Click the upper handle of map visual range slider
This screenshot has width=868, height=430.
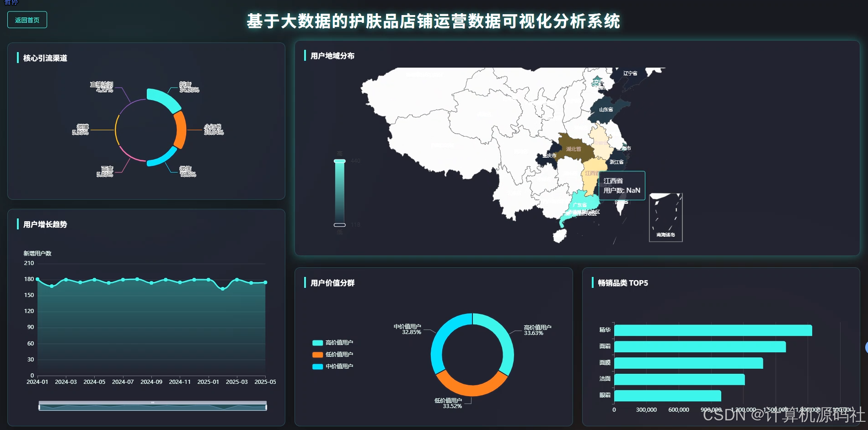pyautogui.click(x=339, y=161)
